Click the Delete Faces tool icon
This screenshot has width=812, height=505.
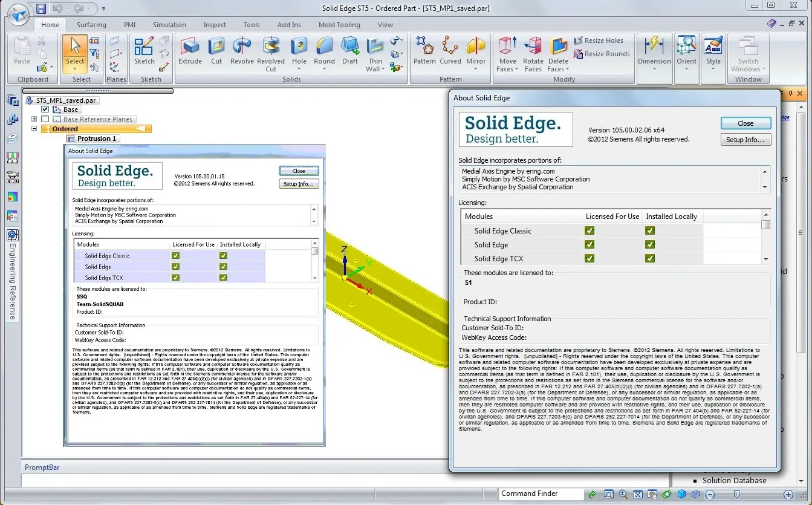click(559, 47)
